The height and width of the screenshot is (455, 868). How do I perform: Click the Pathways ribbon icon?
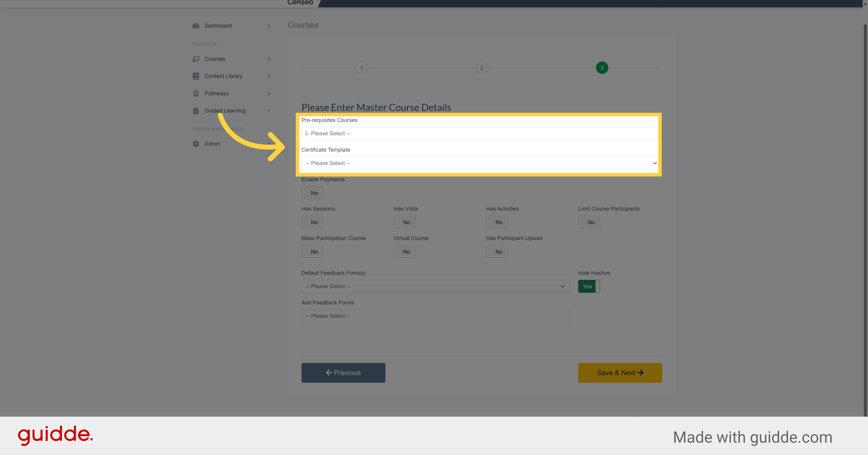[196, 94]
